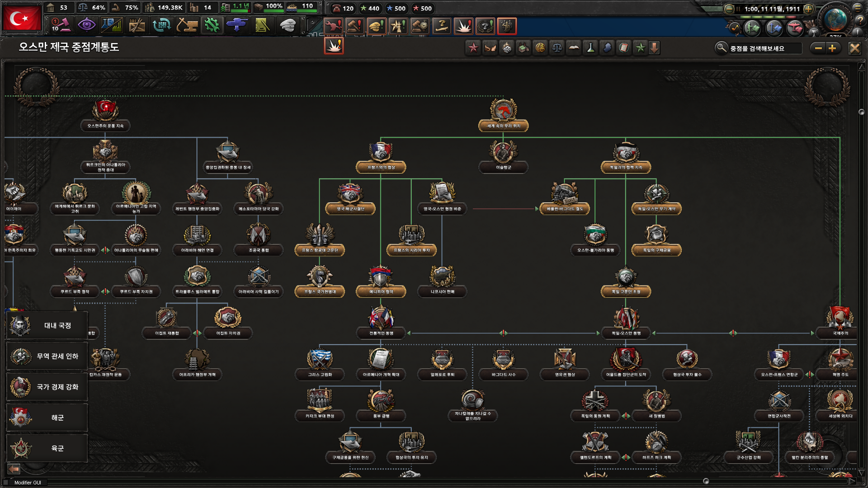Image resolution: width=868 pixels, height=488 pixels.
Task: Click the globe in the top-right corner
Action: 835,19
